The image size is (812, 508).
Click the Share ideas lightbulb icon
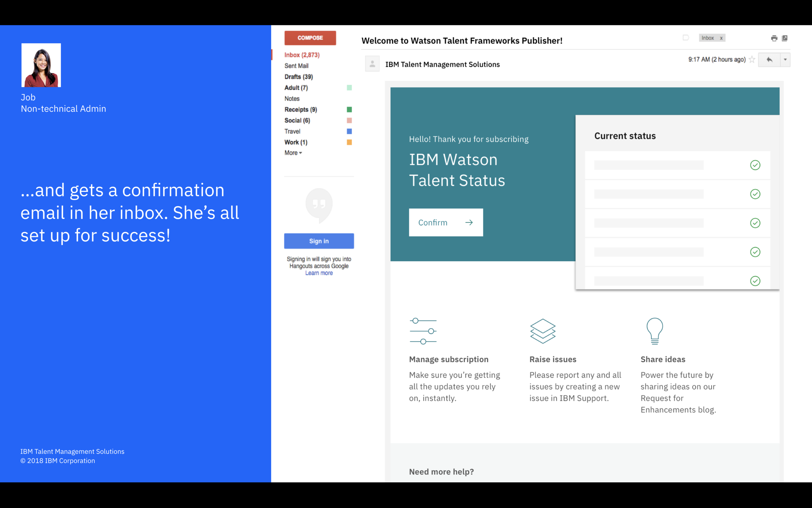(654, 331)
